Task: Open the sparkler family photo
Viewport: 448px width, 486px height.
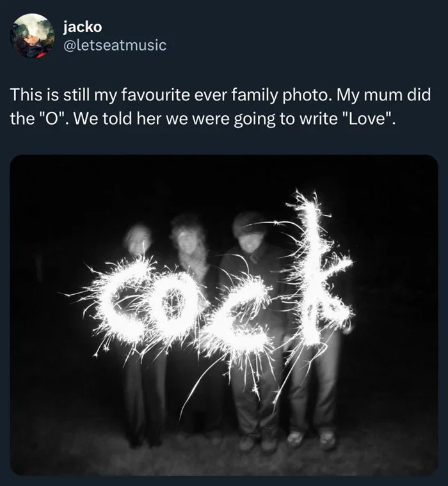Action: click(224, 315)
